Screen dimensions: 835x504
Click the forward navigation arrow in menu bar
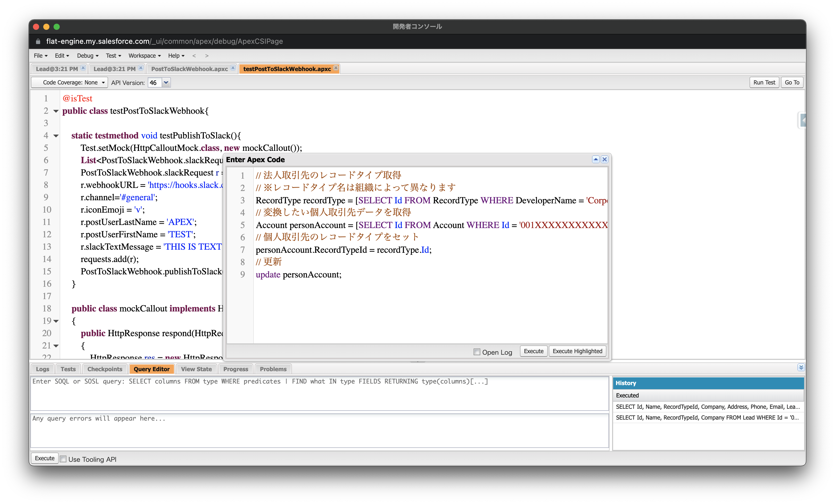point(207,56)
